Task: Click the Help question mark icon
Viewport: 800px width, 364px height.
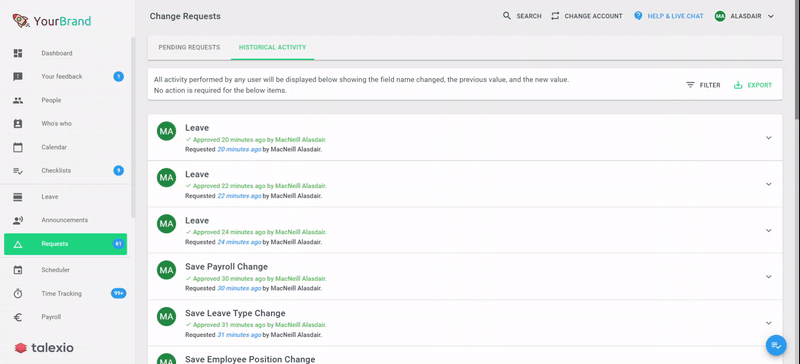Action: coord(638,16)
